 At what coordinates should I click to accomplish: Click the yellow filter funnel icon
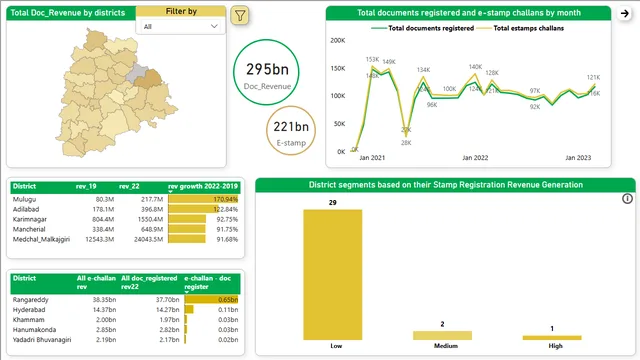tap(240, 16)
